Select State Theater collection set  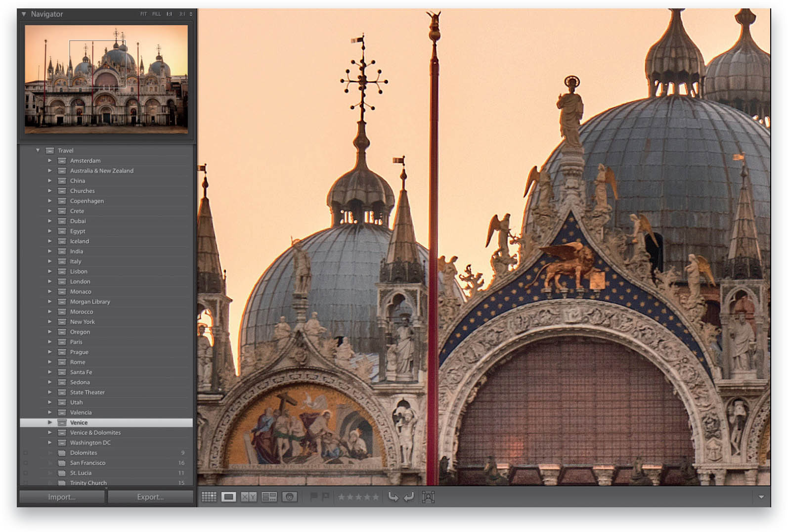click(106, 392)
